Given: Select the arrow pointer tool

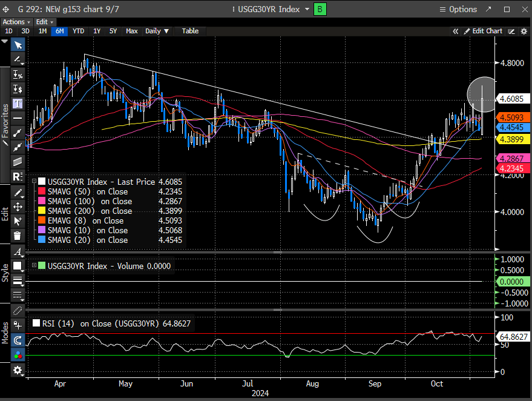Looking at the screenshot, I should pos(18,45).
